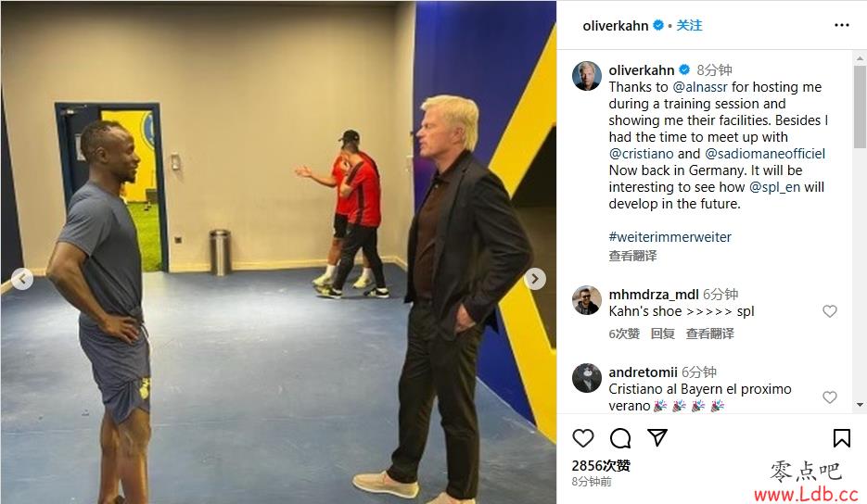867x504 pixels.
Task: Open the 2856次赞 likes list
Action: (x=601, y=466)
